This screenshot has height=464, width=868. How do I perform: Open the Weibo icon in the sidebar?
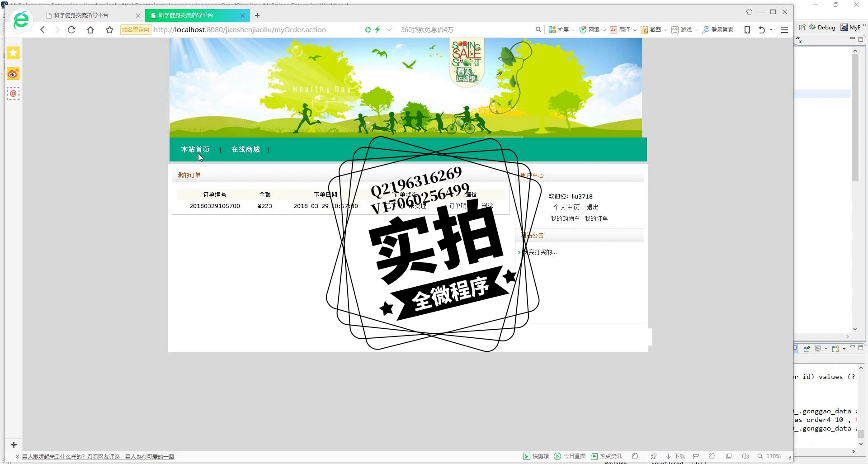(x=13, y=73)
